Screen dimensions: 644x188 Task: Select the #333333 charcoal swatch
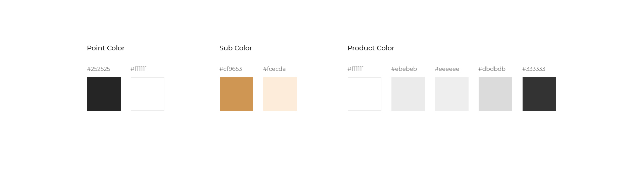click(539, 94)
